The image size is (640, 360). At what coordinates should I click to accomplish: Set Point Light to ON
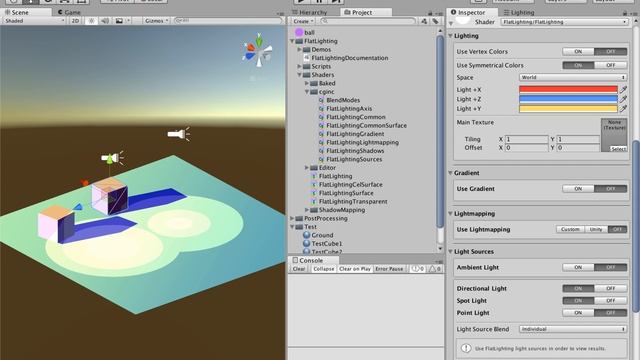click(578, 313)
